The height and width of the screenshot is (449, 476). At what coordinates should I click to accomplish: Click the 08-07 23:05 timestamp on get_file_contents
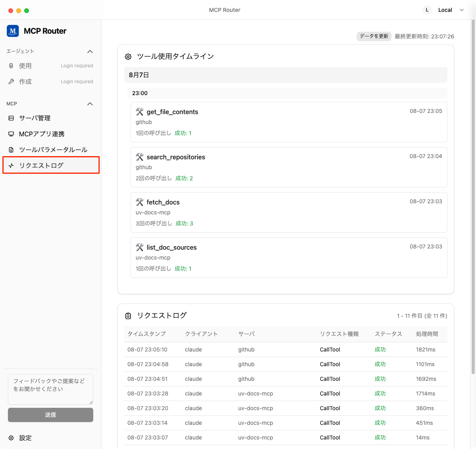[x=426, y=111]
